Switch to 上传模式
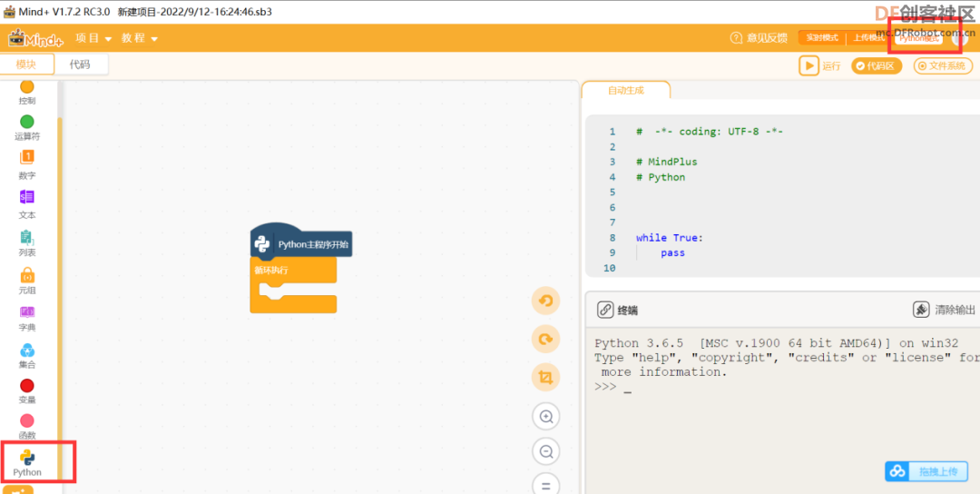Screen dimensions: 980x494 point(869,37)
